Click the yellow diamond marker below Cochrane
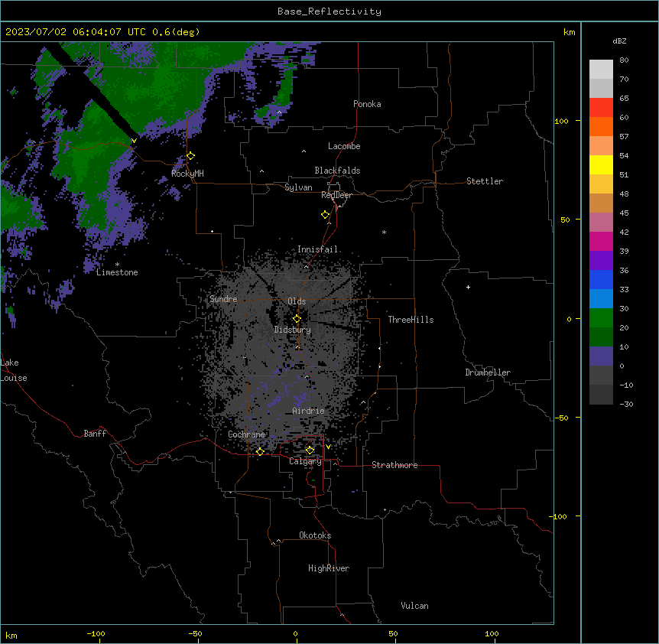Screen dimensions: 659x644 click(260, 451)
